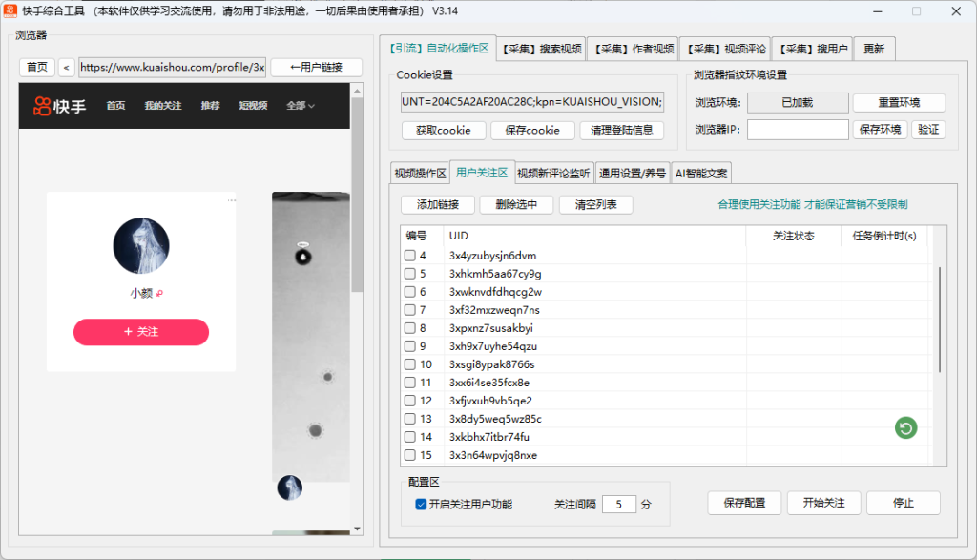The width and height of the screenshot is (977, 560).
Task: Click the 清空列表 button
Action: (x=595, y=204)
